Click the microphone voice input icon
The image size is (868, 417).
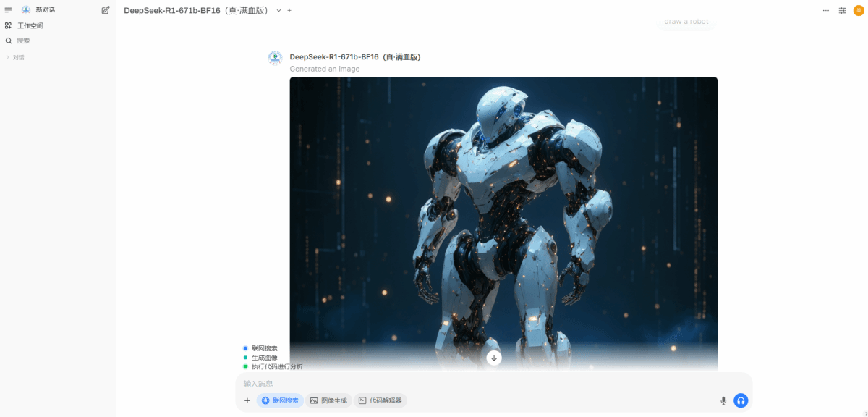tap(723, 400)
